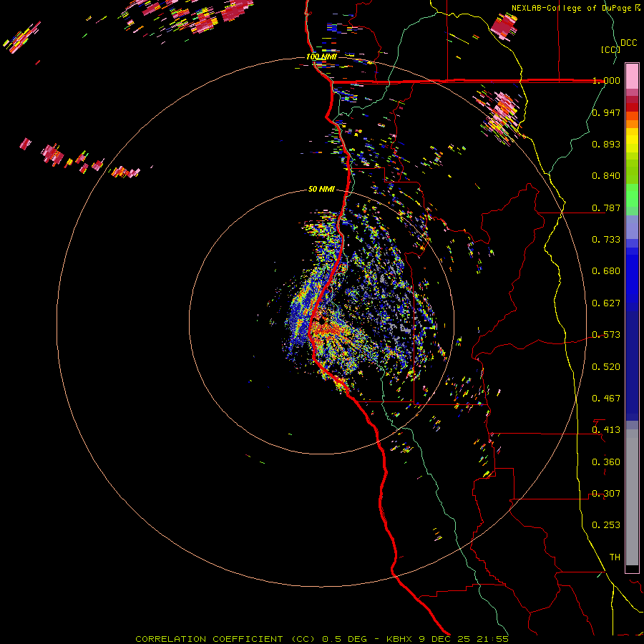The image size is (644, 644).
Task: Click the 0.680 scale label
Action: coord(606,271)
